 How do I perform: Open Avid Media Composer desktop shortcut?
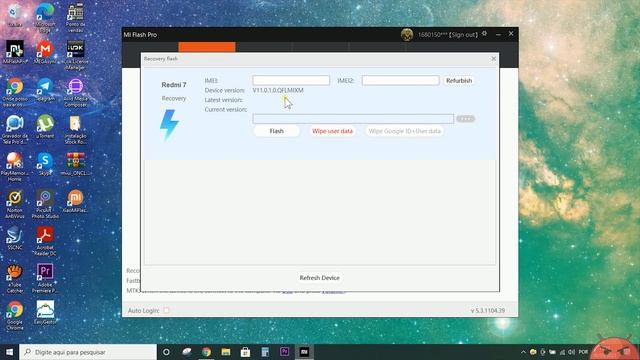click(76, 92)
